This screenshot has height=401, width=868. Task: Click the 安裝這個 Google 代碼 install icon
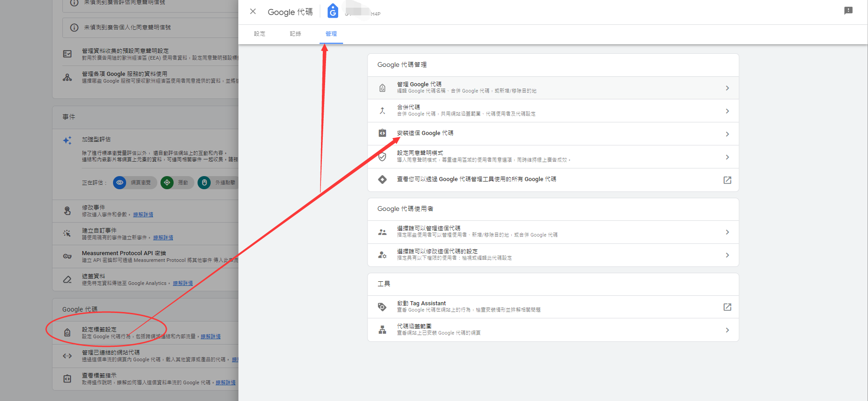[x=382, y=133]
